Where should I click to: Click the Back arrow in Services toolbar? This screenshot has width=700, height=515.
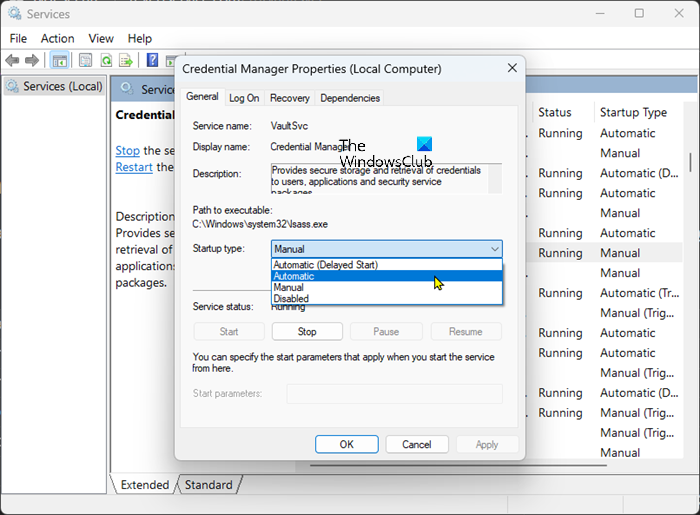click(x=12, y=60)
